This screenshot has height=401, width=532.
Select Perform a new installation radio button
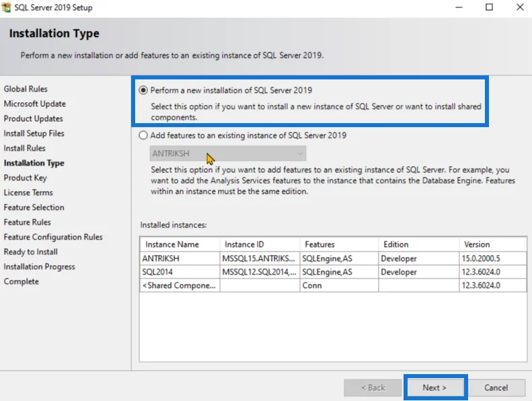pos(143,90)
